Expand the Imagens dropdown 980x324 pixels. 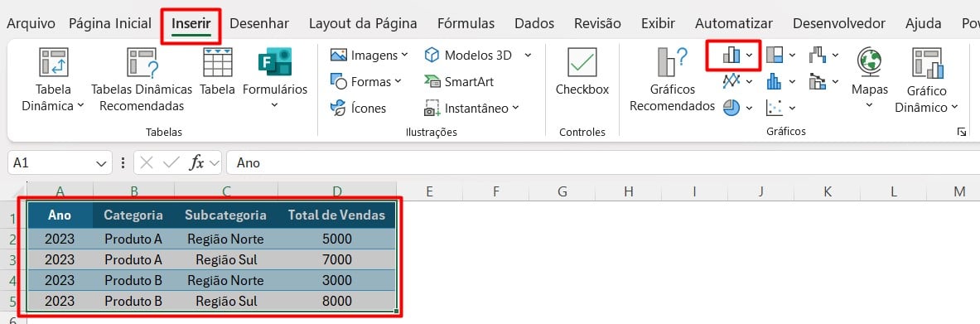click(405, 55)
